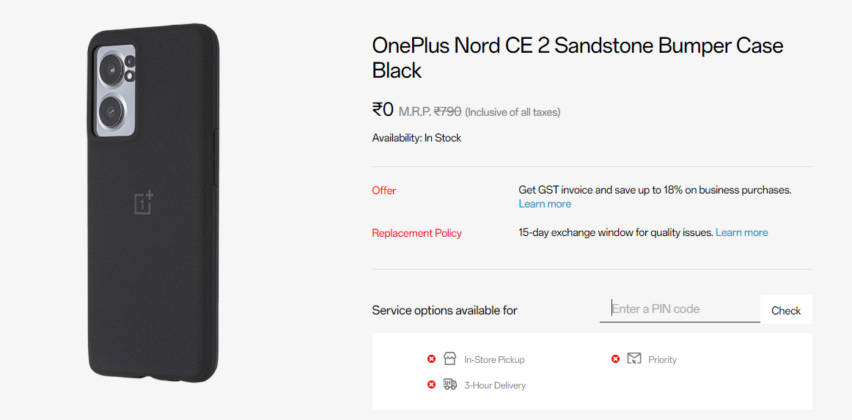This screenshot has height=420, width=852.
Task: Open Learn more about the exchange policy
Action: pyautogui.click(x=741, y=232)
